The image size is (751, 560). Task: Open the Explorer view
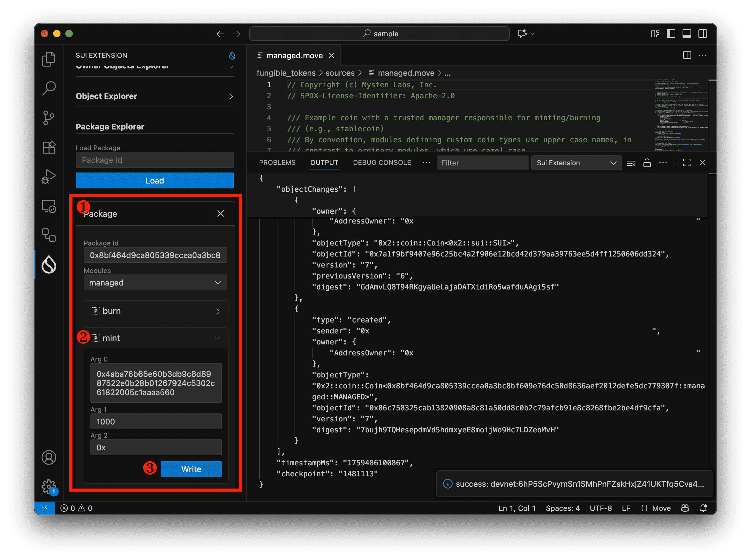[49, 59]
